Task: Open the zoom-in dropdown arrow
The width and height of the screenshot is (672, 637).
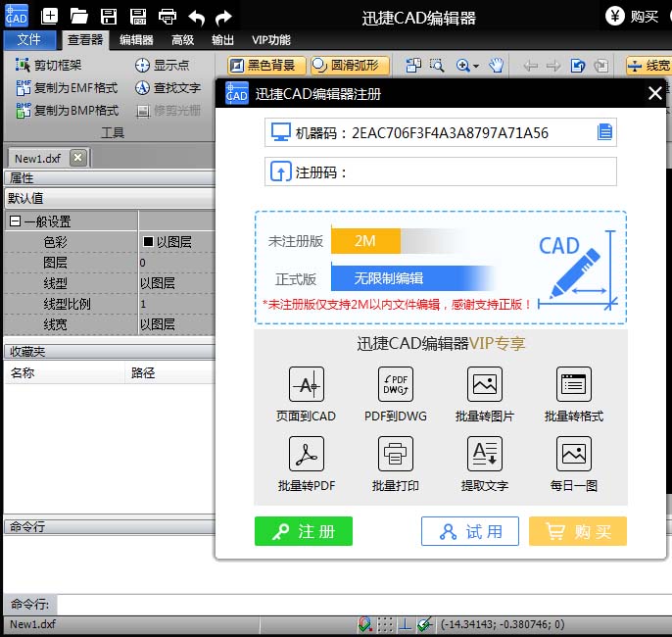Action: 476,66
